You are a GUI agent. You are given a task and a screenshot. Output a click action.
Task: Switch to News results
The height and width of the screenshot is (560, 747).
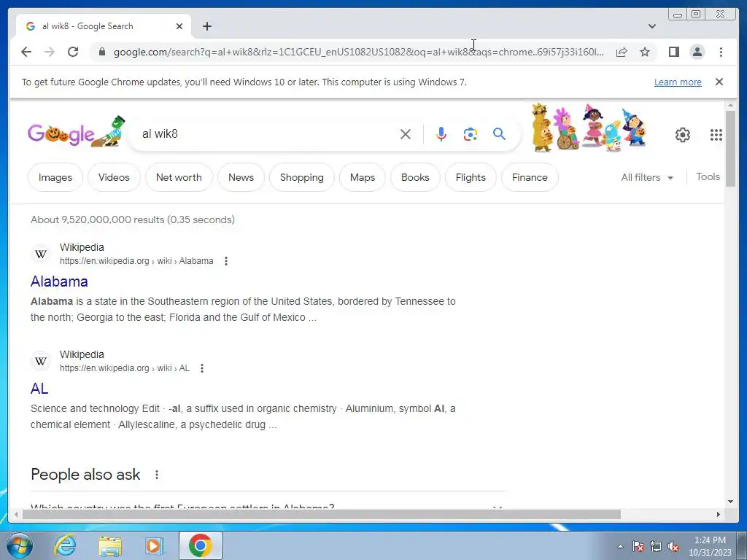tap(241, 177)
